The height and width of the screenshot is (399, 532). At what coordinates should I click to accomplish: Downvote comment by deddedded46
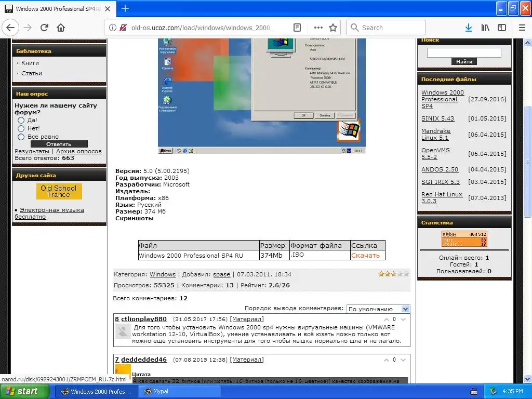403,360
